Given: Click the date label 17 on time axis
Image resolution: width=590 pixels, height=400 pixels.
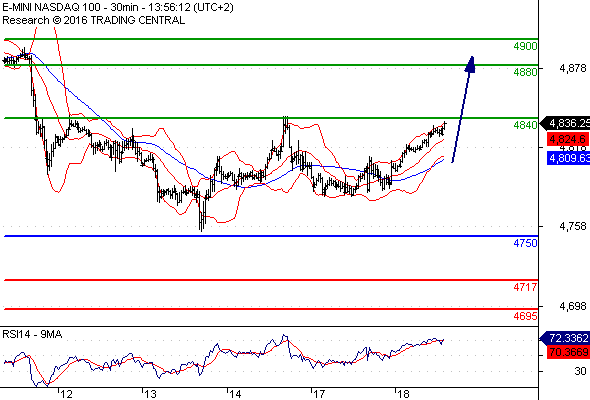Looking at the screenshot, I should (x=319, y=394).
